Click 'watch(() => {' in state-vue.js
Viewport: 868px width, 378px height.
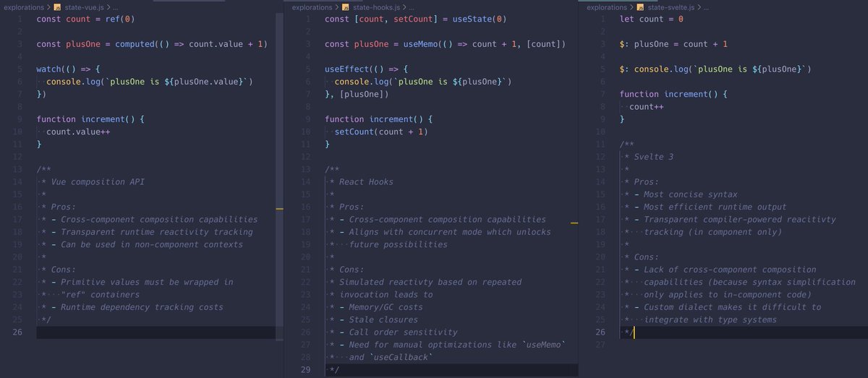[x=68, y=69]
